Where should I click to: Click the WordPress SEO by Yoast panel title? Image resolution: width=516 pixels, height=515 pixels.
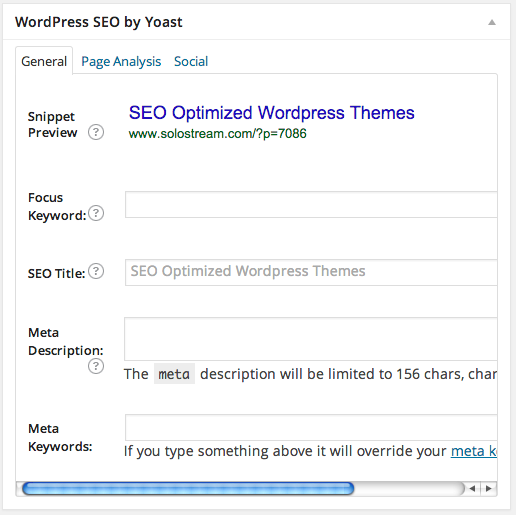tap(99, 22)
